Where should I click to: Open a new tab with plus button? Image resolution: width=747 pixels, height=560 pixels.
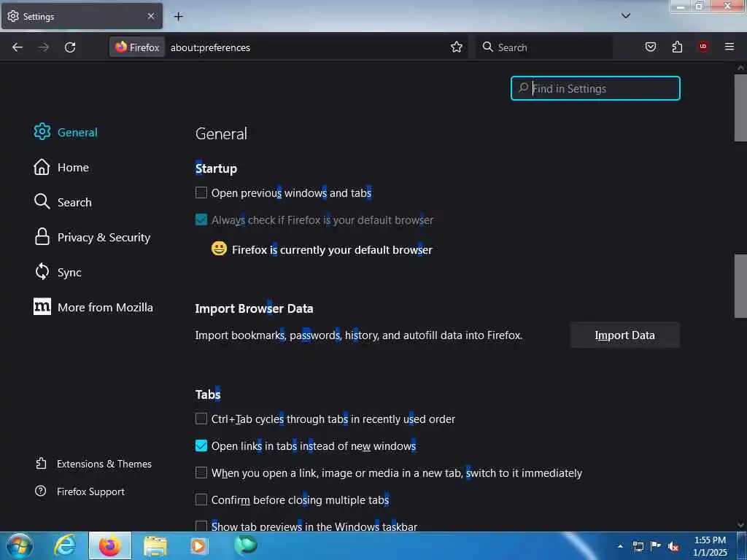(178, 17)
